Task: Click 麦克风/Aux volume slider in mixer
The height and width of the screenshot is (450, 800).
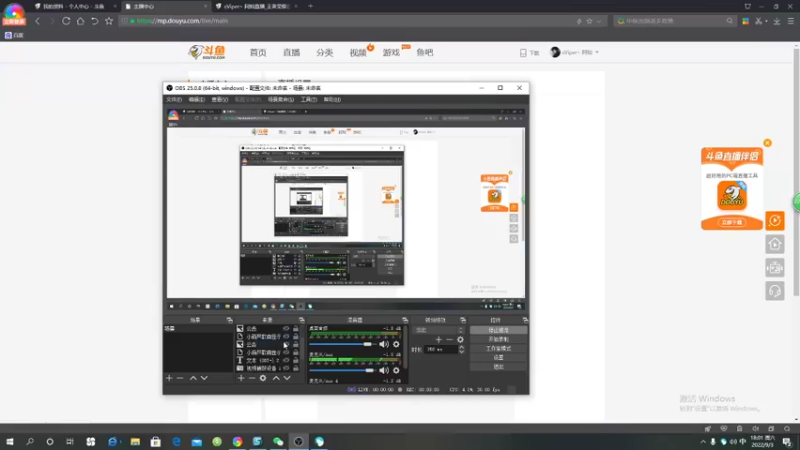Action: click(341, 370)
